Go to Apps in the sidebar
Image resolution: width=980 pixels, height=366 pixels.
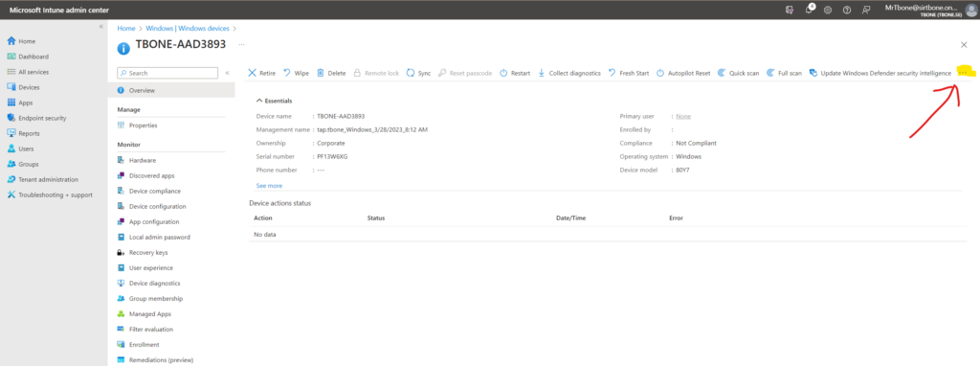point(20,103)
